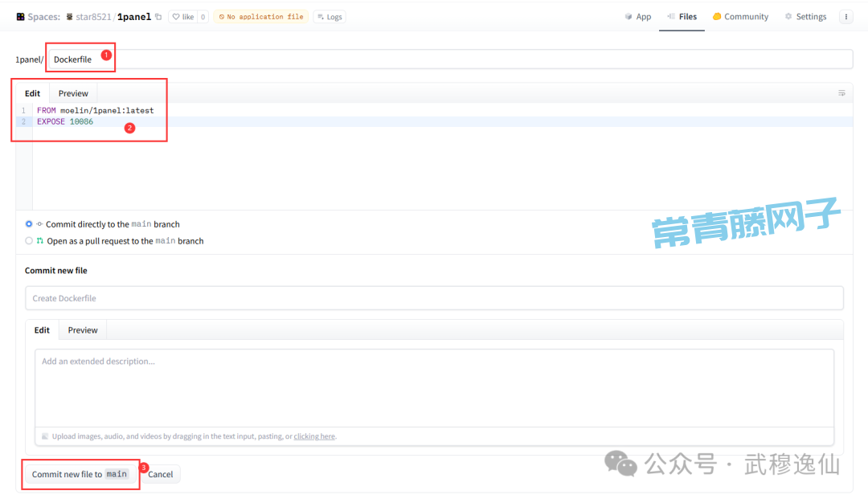This screenshot has height=499, width=868.
Task: Click the star8521 user avatar
Action: [x=70, y=17]
